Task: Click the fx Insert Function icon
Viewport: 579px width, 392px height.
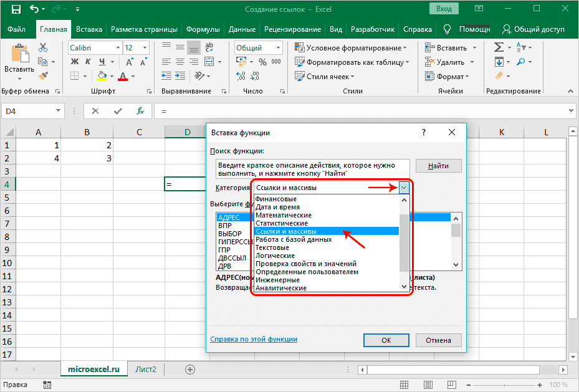Action: pyautogui.click(x=141, y=110)
